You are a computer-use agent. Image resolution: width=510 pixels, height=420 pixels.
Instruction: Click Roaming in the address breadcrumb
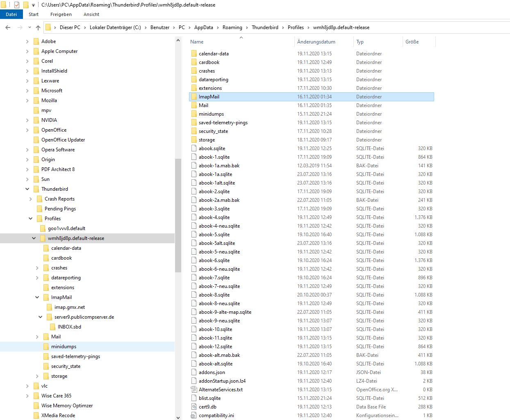coord(232,27)
